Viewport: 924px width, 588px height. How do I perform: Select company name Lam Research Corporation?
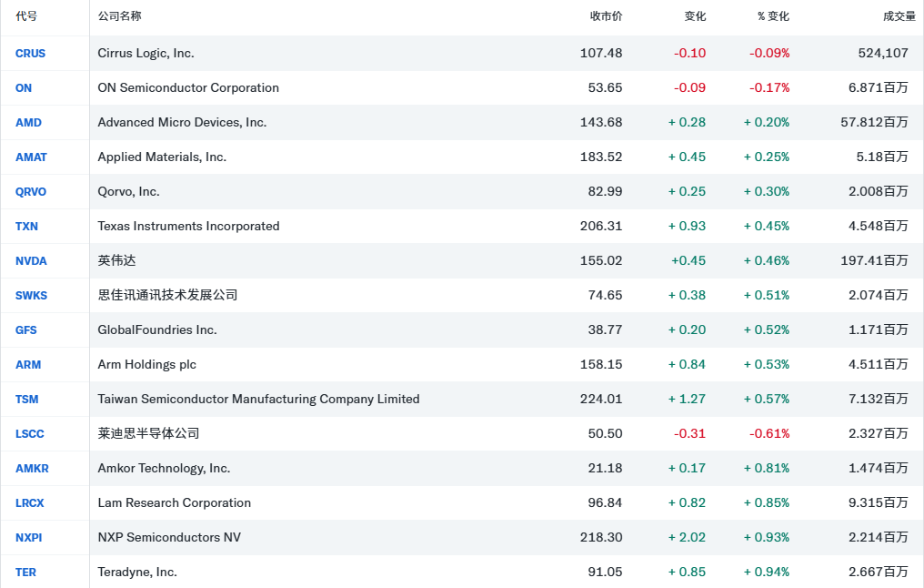[175, 503]
